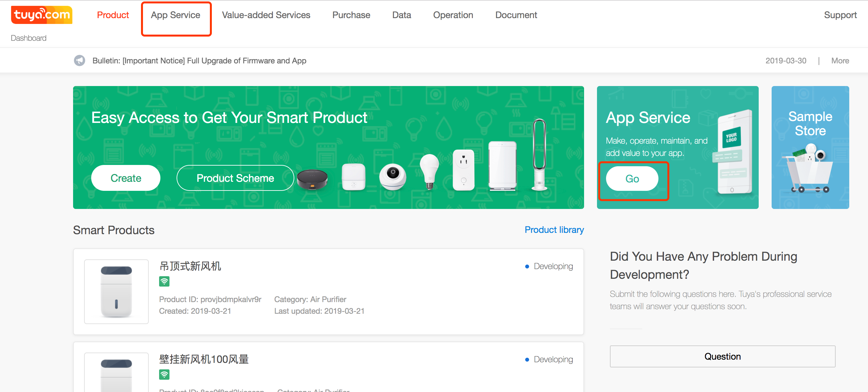This screenshot has width=868, height=392.
Task: Open the App Service menu
Action: coord(176,15)
